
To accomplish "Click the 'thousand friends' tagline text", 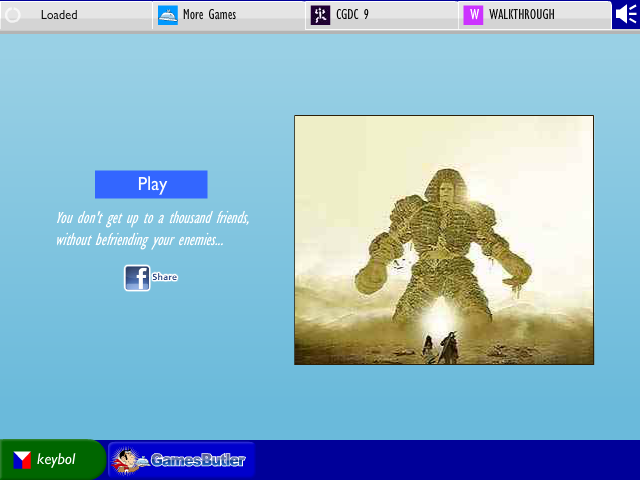I will click(x=153, y=229).
